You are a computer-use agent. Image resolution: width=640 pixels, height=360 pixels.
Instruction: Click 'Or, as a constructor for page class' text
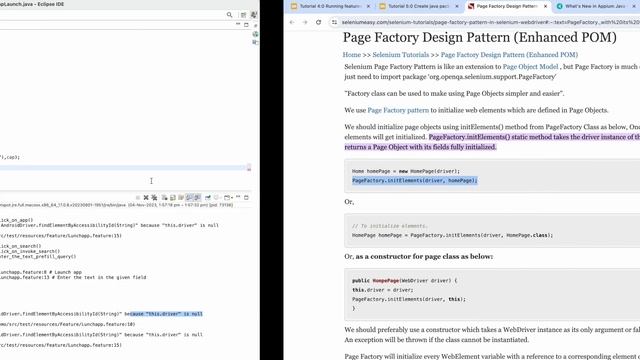point(419,256)
